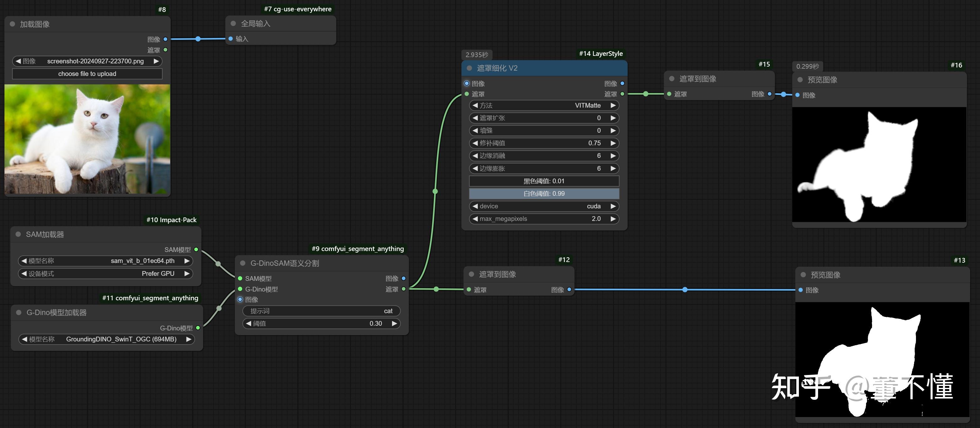Toggle the 黑色阈值 0.01 widget
Image resolution: width=980 pixels, height=428 pixels.
(x=544, y=181)
